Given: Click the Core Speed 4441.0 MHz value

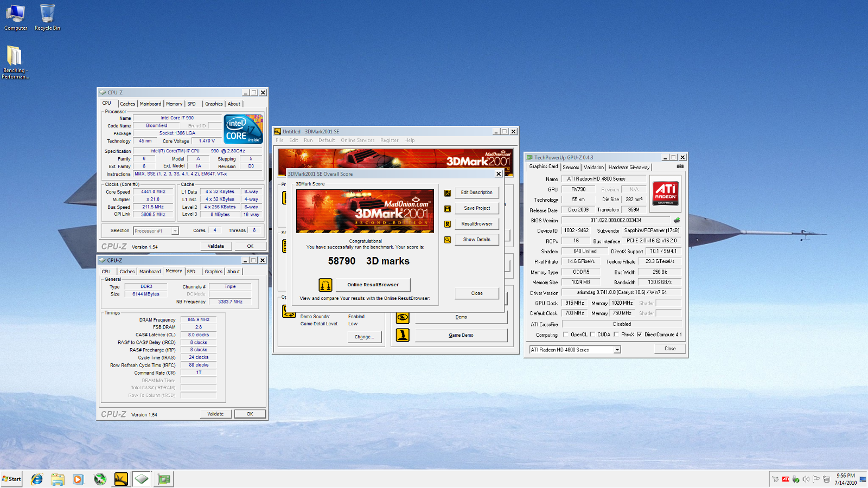Looking at the screenshot, I should pyautogui.click(x=153, y=192).
